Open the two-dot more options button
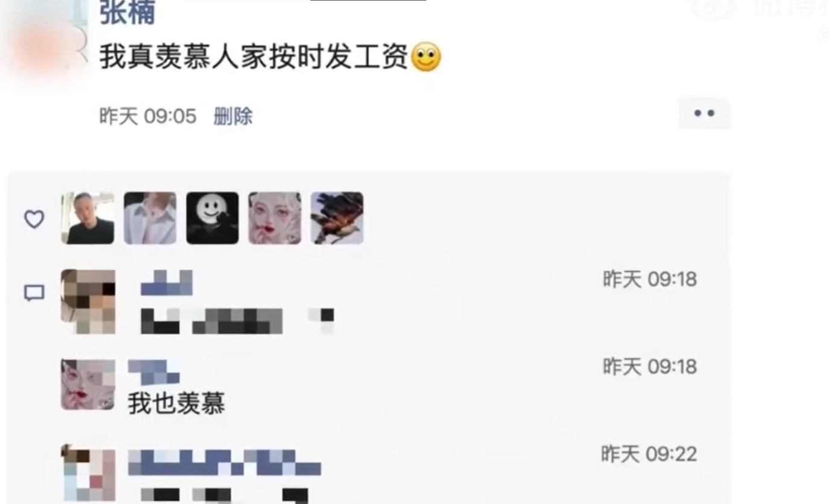The height and width of the screenshot is (504, 829). click(704, 113)
